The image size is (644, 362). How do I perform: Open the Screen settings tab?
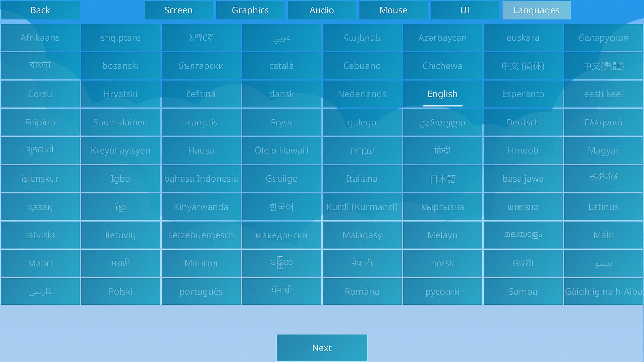coord(178,10)
